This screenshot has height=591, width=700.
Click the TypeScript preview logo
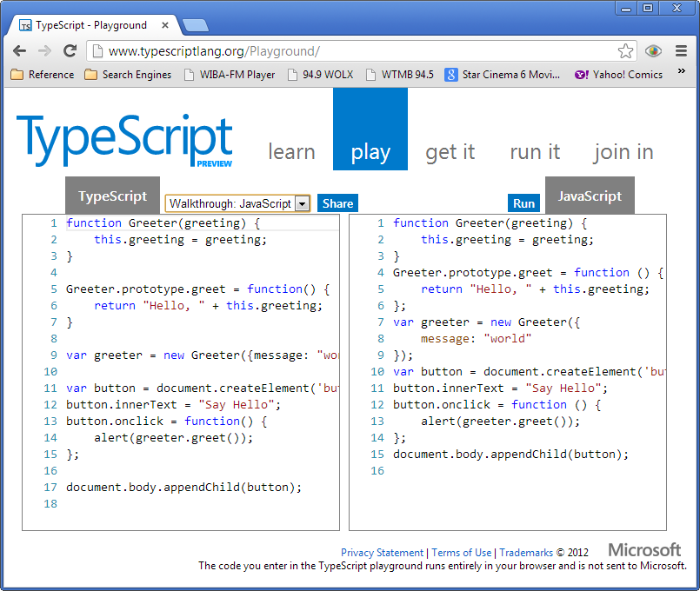124,141
